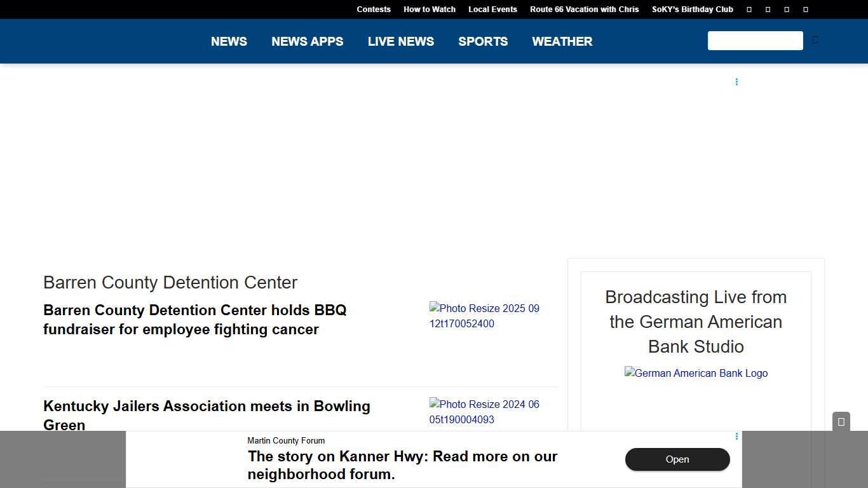Click the German American Bank Logo image
Image resolution: width=868 pixels, height=488 pixels.
click(x=696, y=374)
